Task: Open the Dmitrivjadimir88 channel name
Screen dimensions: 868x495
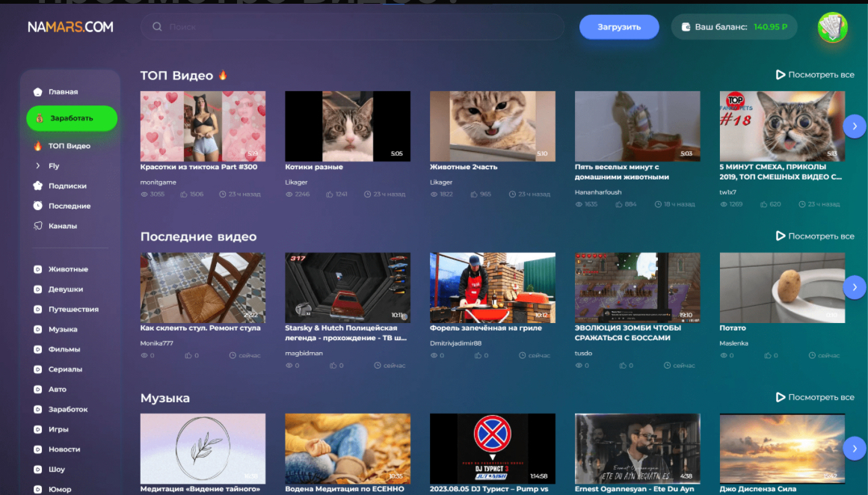Action: point(455,343)
